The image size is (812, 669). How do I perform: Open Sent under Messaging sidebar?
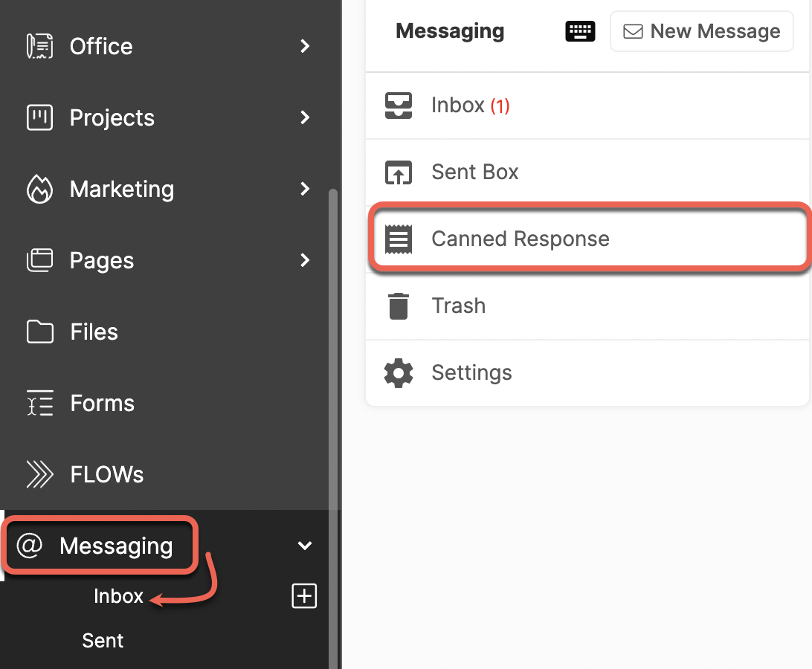(103, 641)
